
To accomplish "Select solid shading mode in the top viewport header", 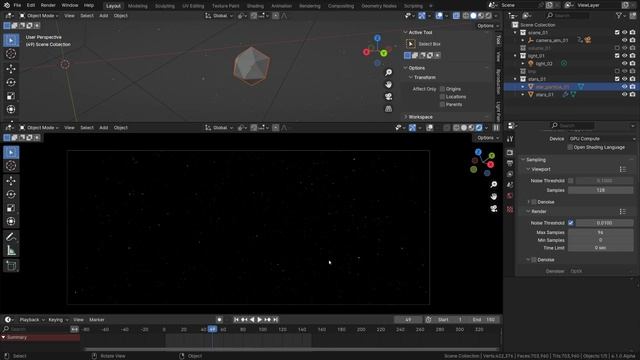I will click(x=473, y=16).
